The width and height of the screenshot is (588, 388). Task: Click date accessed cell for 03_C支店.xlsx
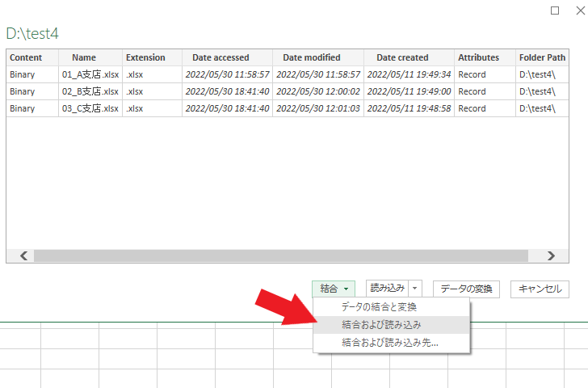coord(227,108)
